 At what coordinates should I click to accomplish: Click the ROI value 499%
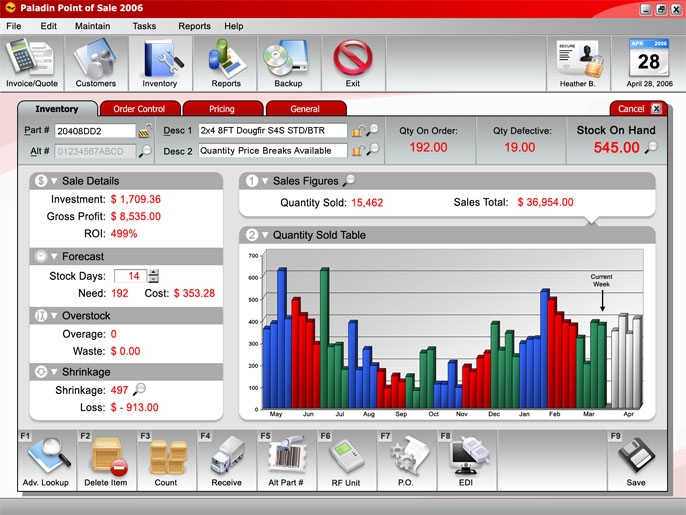coord(124,234)
